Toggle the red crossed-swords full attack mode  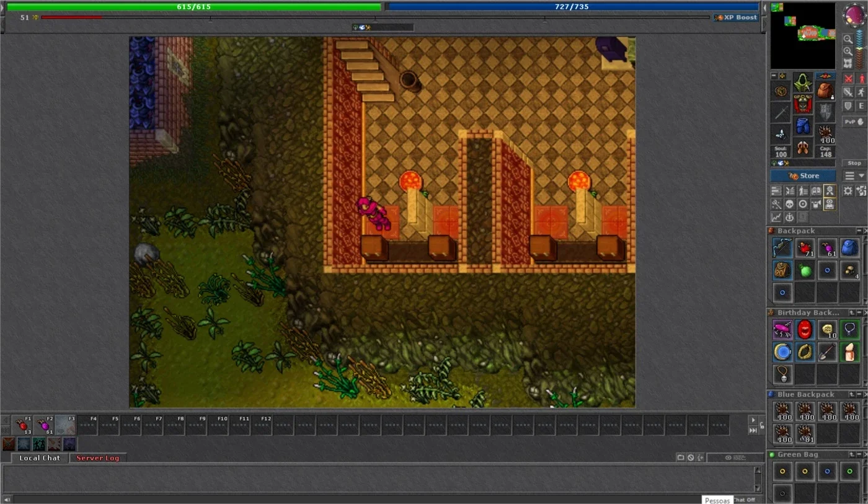tap(849, 78)
